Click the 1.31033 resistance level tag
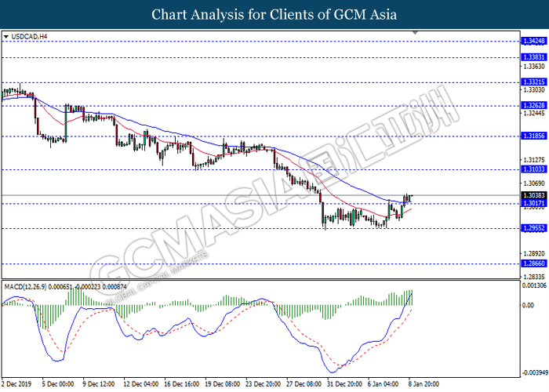The width and height of the screenshot is (549, 392). pos(533,169)
